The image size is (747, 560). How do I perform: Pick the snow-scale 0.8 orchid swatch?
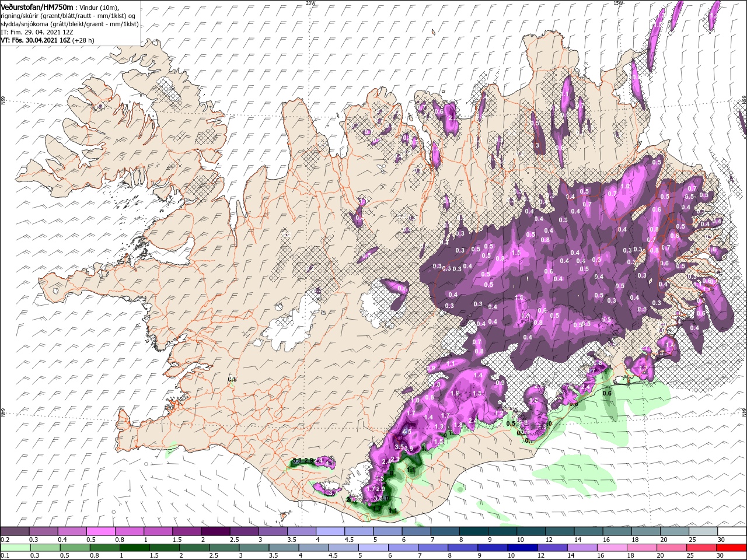[130, 531]
